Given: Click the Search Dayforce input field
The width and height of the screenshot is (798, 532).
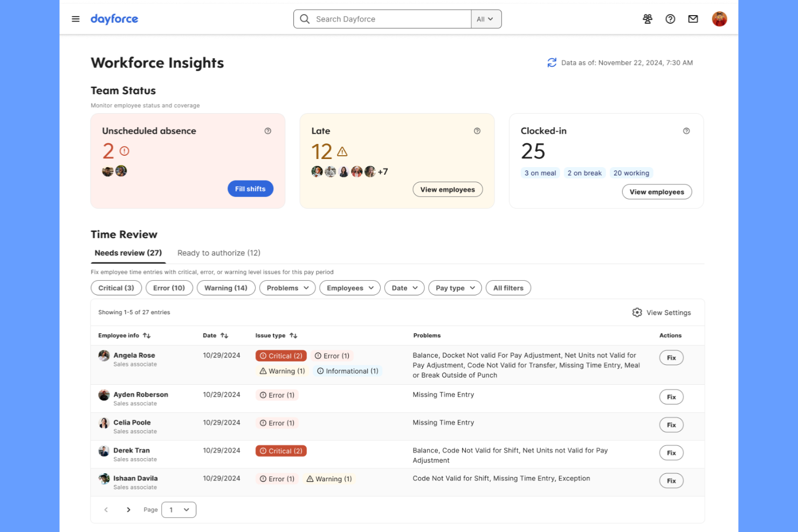Looking at the screenshot, I should (383, 19).
